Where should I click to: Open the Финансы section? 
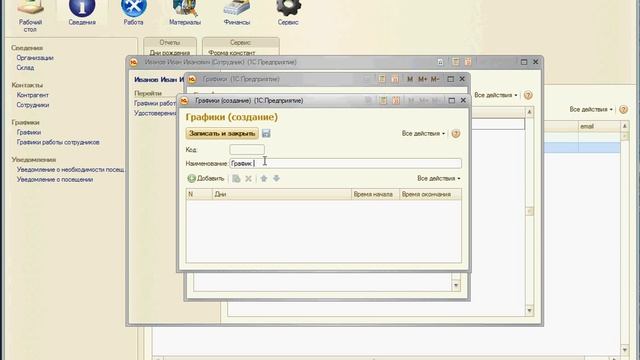pos(237,13)
